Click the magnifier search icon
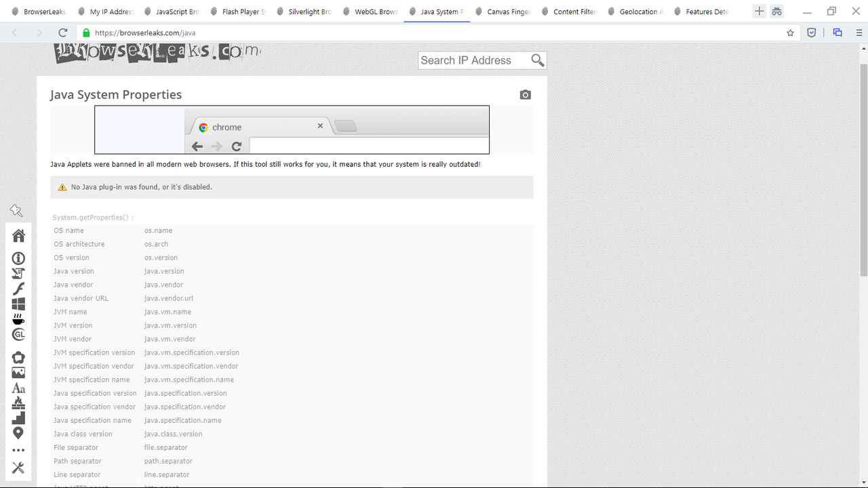868x488 pixels. [x=538, y=60]
